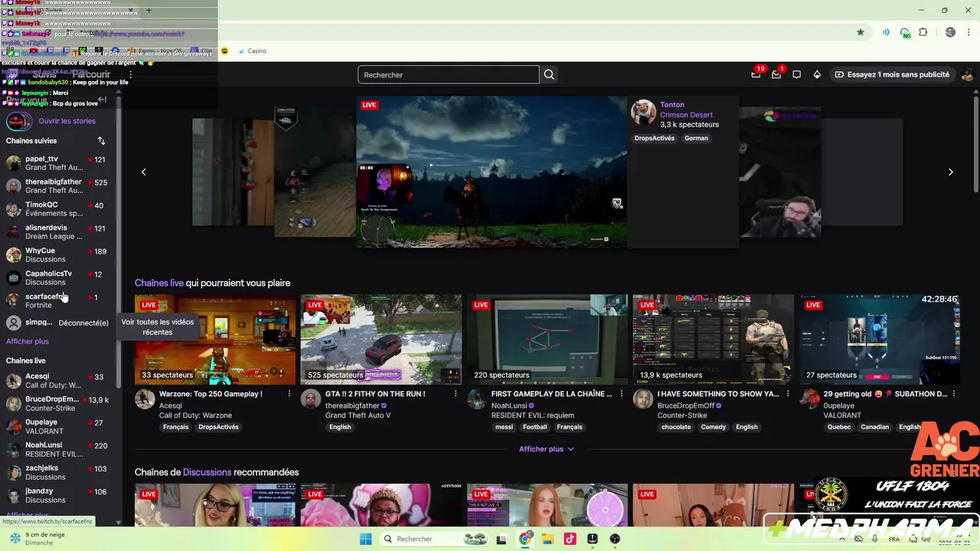Expand Afficher plus under Chaînes suivies
Screen dimensions: 980x551
pyautogui.click(x=28, y=341)
